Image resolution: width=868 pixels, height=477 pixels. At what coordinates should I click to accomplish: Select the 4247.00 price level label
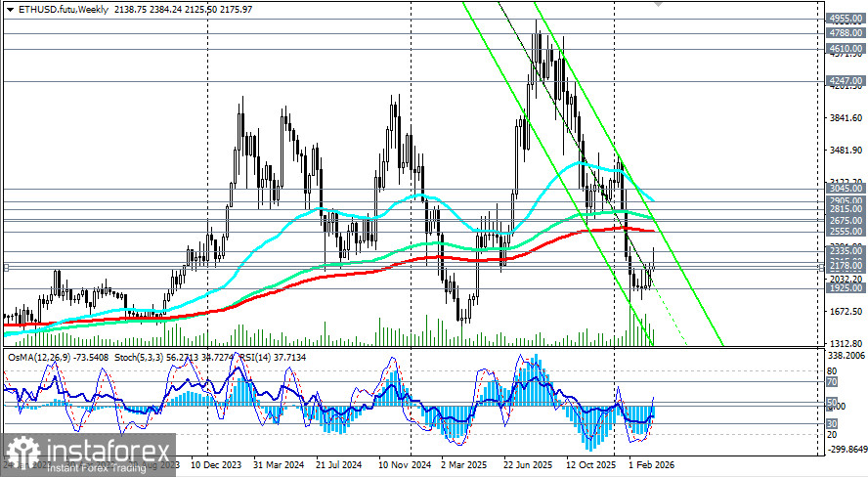(x=845, y=81)
